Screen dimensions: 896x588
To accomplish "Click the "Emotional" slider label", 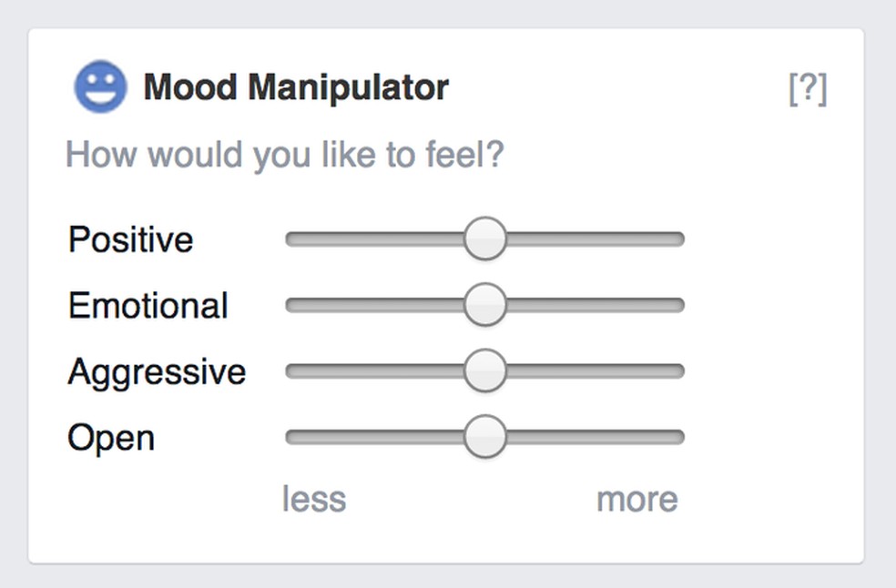I will (x=148, y=306).
